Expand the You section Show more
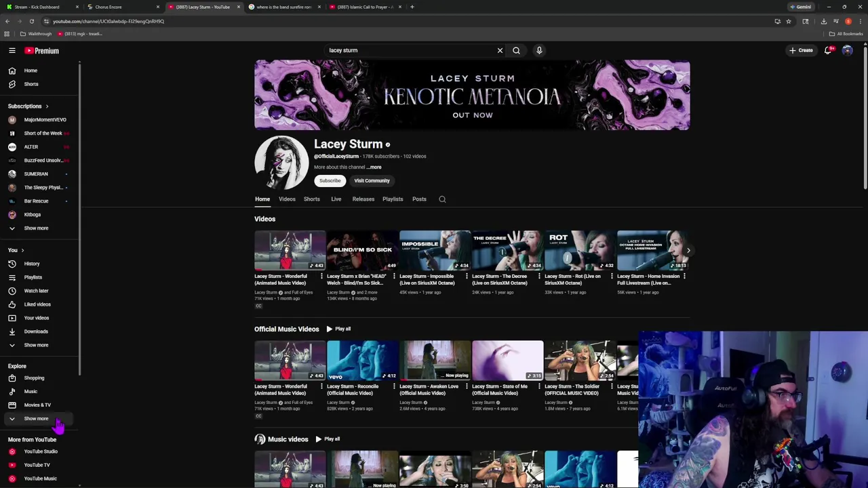This screenshot has width=868, height=488. [x=39, y=345]
